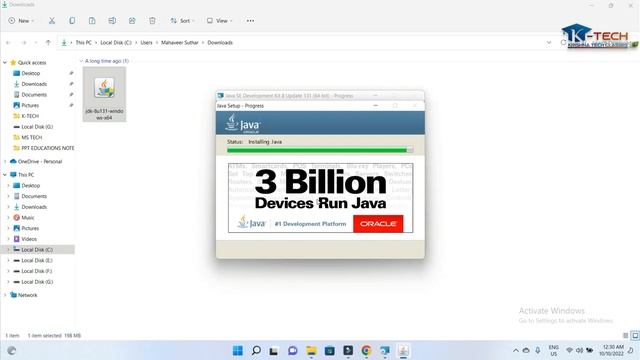Open the View dropdown
Screen dimensions: 640x360
[x=220, y=20]
